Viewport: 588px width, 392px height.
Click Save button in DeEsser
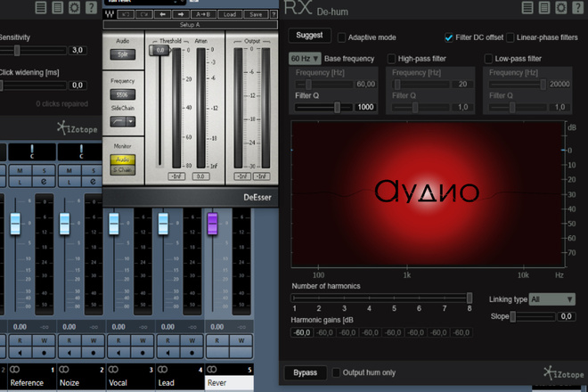[x=256, y=14]
